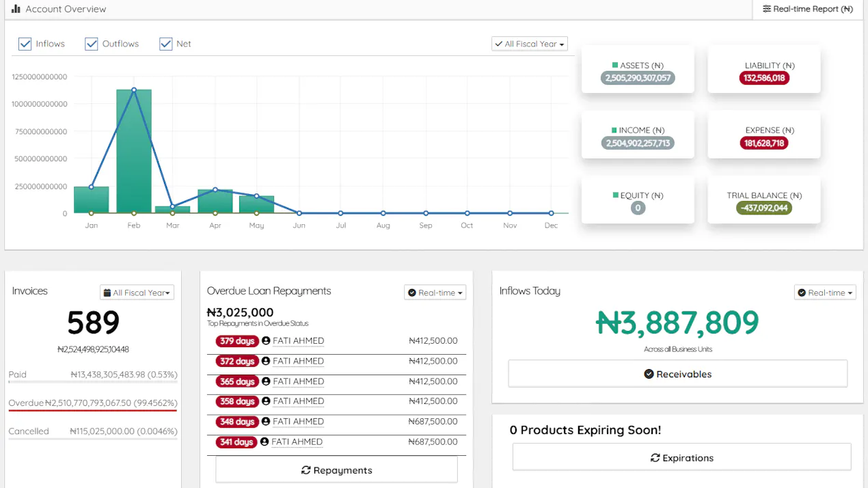Click the Account Overview bar chart icon
This screenshot has width=868, height=488.
tap(16, 9)
